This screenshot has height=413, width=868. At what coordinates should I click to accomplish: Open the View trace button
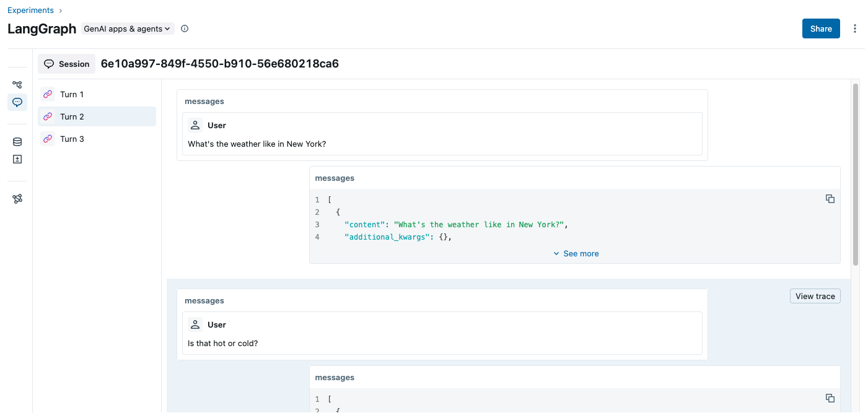[x=815, y=296]
